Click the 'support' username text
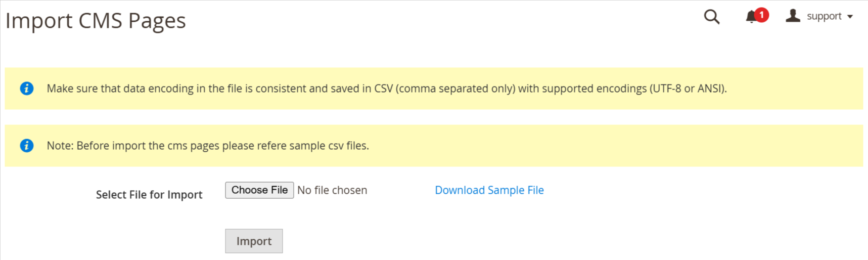 pos(824,16)
